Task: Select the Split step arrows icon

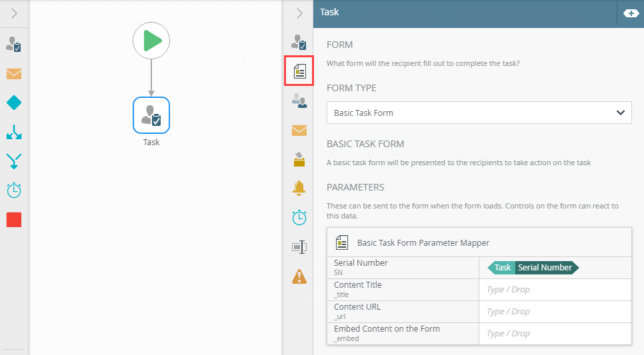Action: pyautogui.click(x=14, y=132)
